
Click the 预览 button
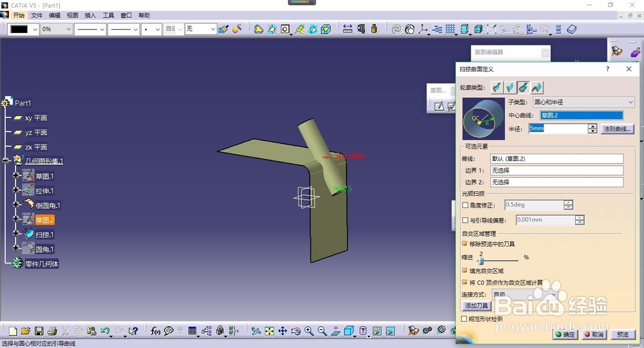[x=623, y=334]
